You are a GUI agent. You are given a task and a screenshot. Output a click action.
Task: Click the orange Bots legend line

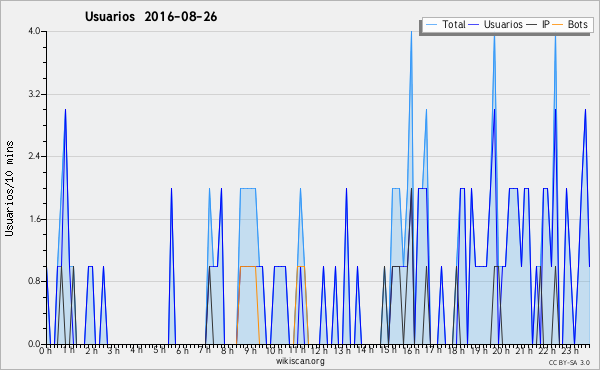(x=558, y=25)
